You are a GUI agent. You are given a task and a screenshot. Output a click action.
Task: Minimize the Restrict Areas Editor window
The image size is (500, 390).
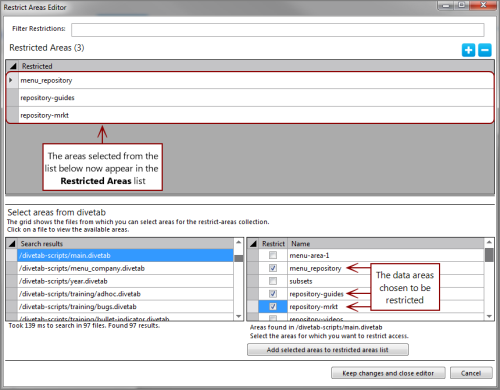tap(446, 5)
